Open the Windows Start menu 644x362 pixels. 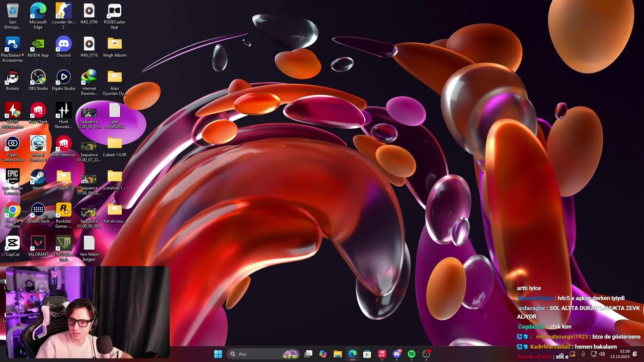pyautogui.click(x=218, y=354)
